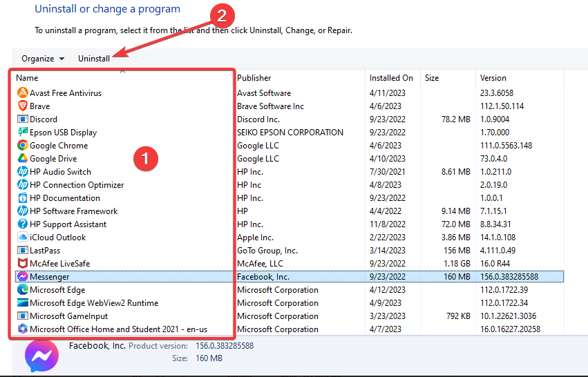Select the 'McAfee LiveSafe' program name
Screen dimensions: 588x377
[59, 264]
